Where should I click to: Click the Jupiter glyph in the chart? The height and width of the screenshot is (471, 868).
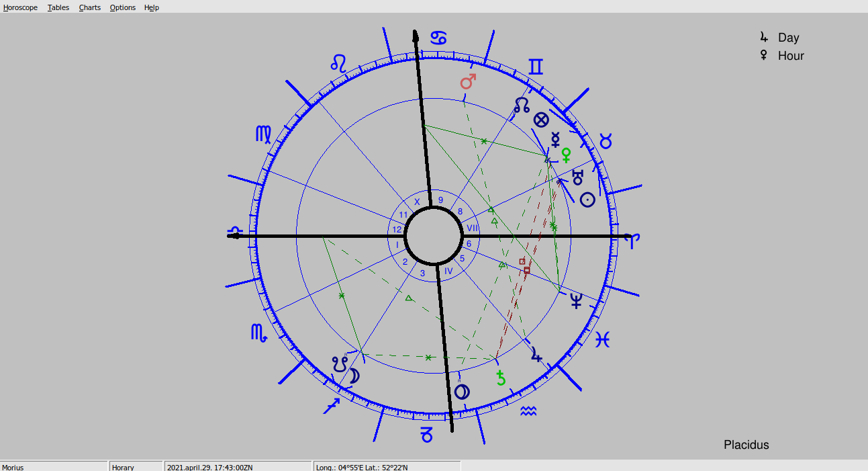[x=536, y=355]
